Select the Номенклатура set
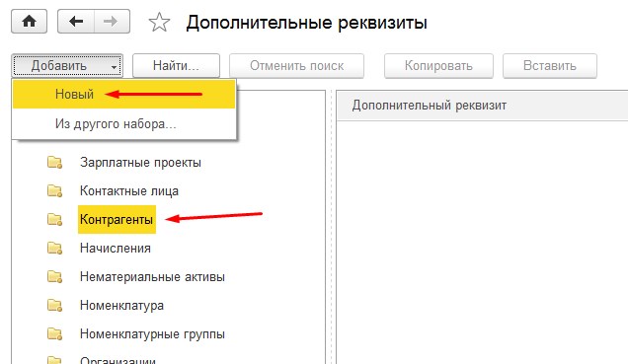The height and width of the screenshot is (364, 628). point(121,305)
